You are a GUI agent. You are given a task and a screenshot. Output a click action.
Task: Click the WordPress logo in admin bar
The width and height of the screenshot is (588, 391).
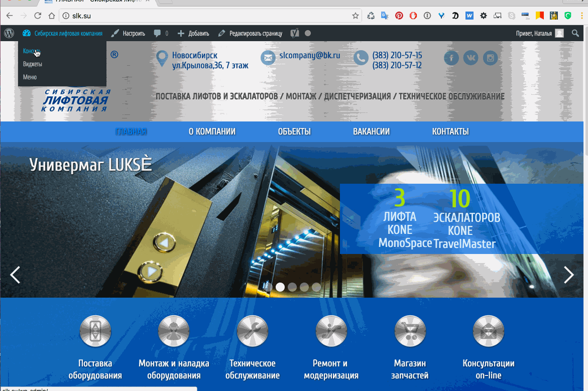9,33
